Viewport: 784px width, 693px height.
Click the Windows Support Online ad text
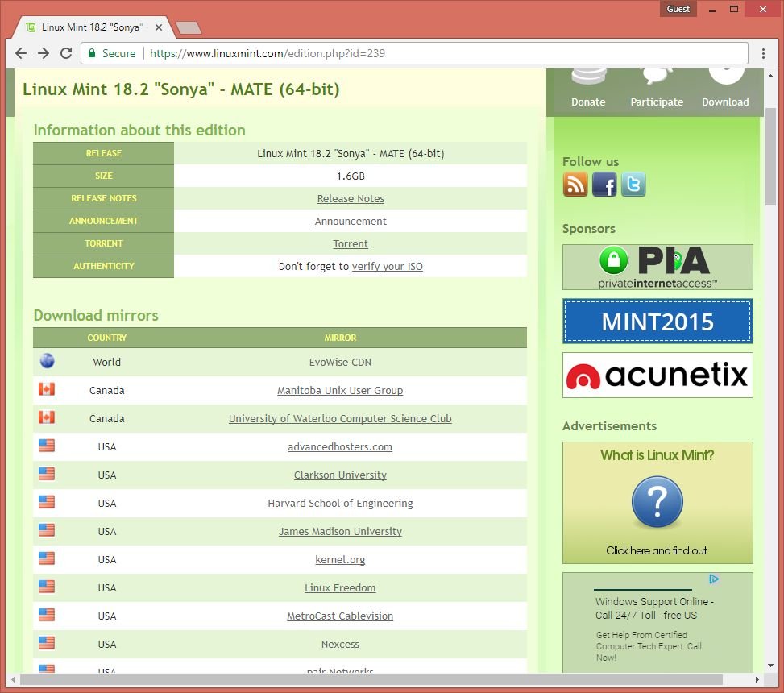coord(654,608)
